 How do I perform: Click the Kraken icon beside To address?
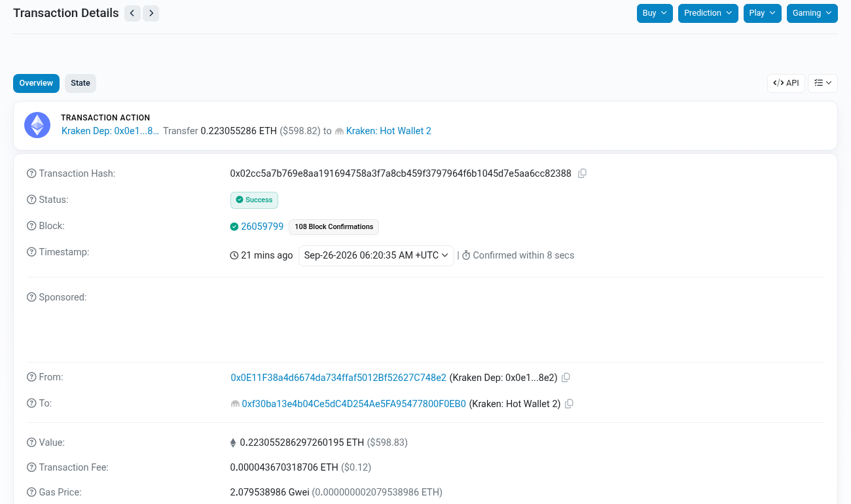coord(235,405)
